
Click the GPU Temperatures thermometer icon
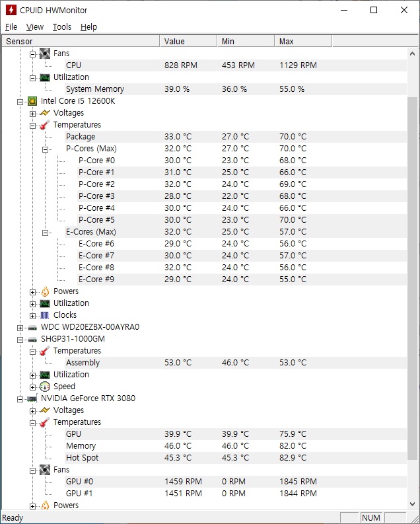click(x=45, y=422)
